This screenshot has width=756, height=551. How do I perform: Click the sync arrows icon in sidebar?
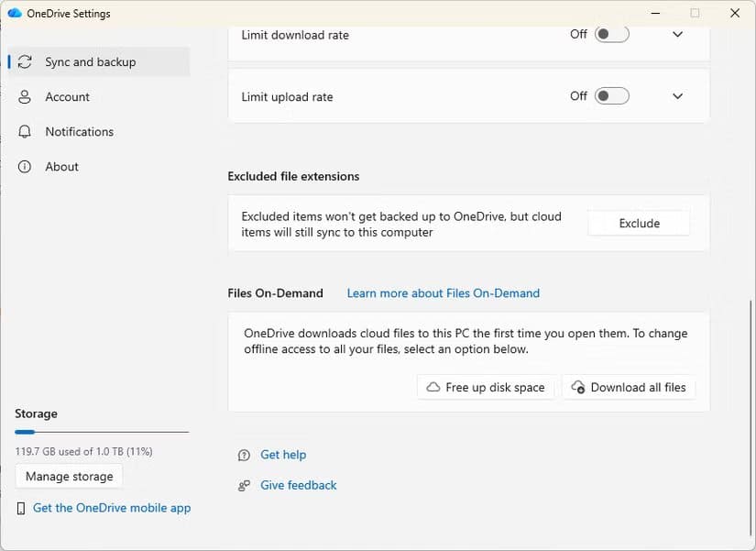25,61
